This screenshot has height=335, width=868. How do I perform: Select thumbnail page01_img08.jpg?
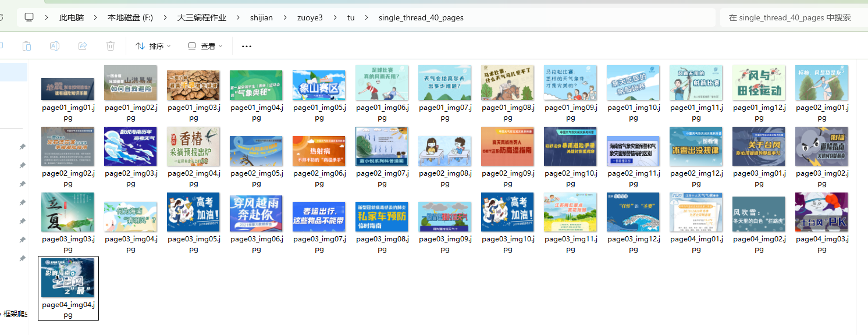tap(507, 83)
